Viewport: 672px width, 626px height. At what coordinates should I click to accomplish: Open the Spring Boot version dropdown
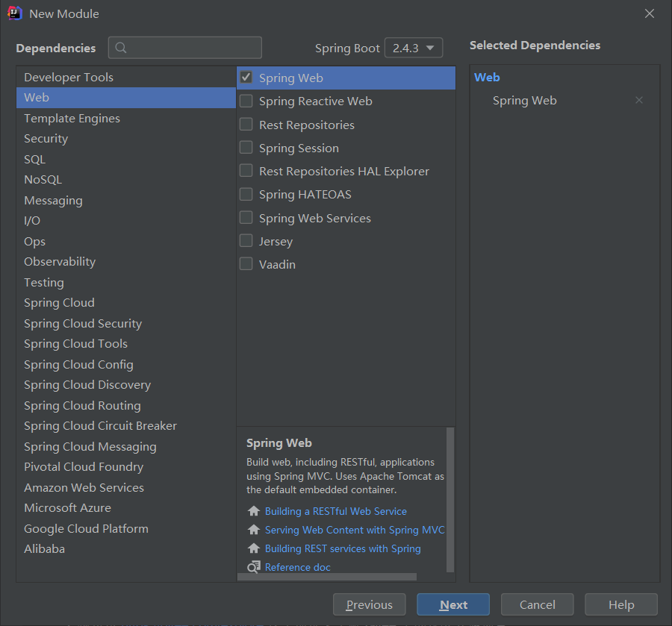tap(414, 48)
